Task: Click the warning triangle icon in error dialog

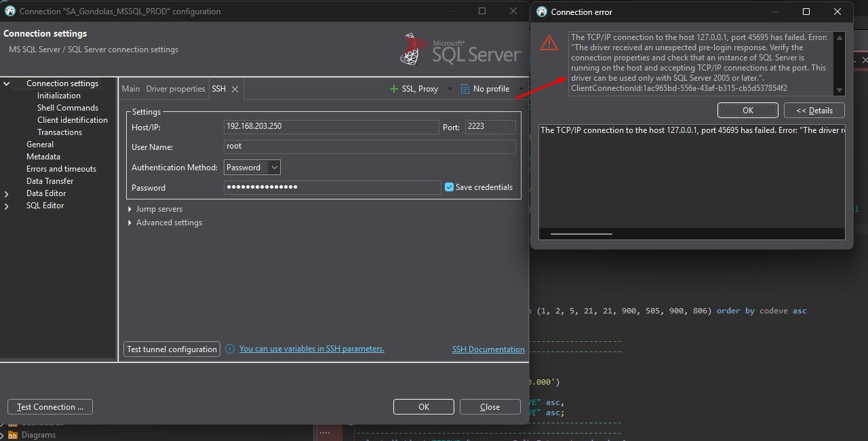Action: coord(549,43)
